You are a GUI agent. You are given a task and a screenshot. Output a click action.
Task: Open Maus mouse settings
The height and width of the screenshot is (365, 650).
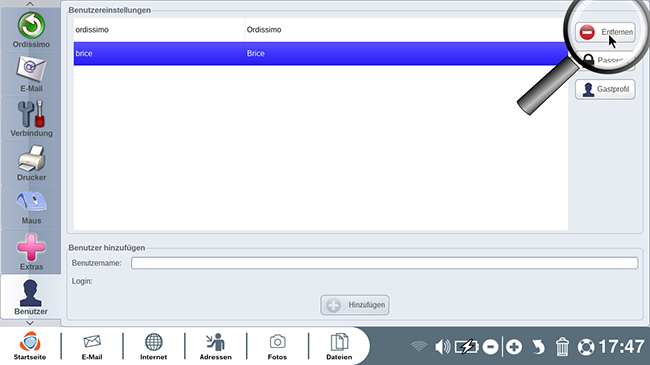tap(31, 207)
